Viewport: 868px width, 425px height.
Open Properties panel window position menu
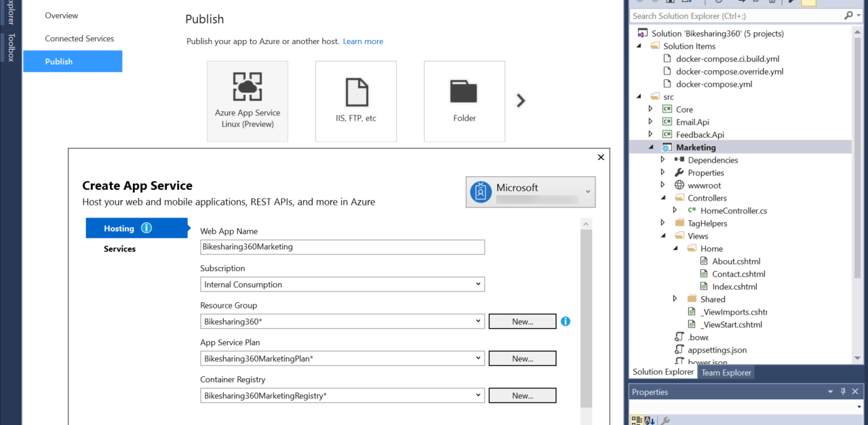tap(831, 392)
